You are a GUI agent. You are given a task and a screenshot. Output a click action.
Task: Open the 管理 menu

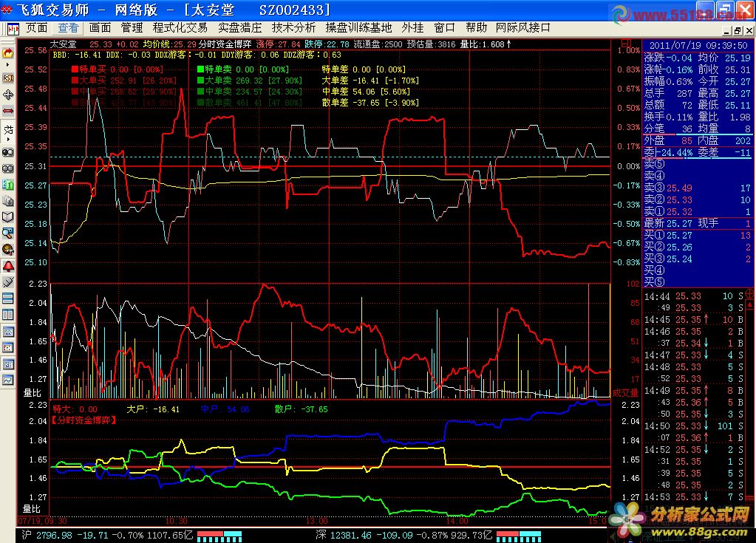pyautogui.click(x=132, y=28)
